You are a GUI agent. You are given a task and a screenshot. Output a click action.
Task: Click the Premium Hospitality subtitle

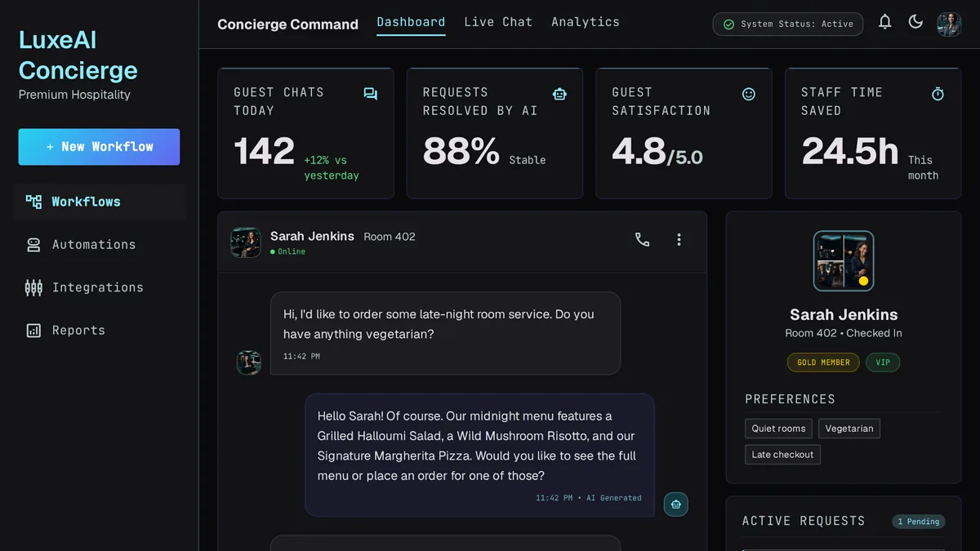point(74,95)
